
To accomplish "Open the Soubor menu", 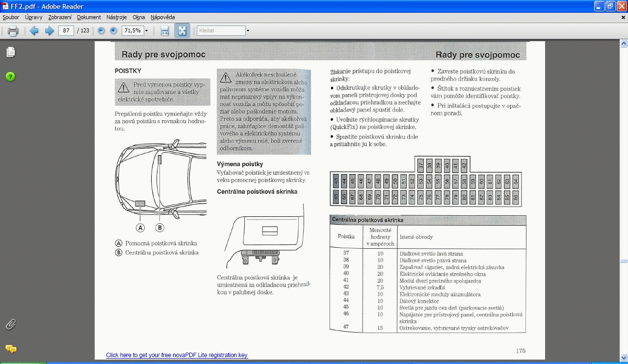I will tap(11, 17).
